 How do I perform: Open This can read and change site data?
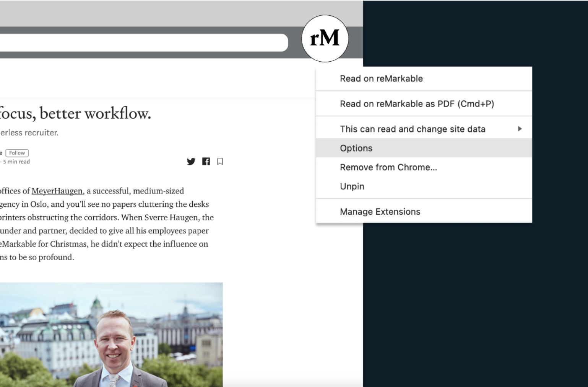coord(413,129)
